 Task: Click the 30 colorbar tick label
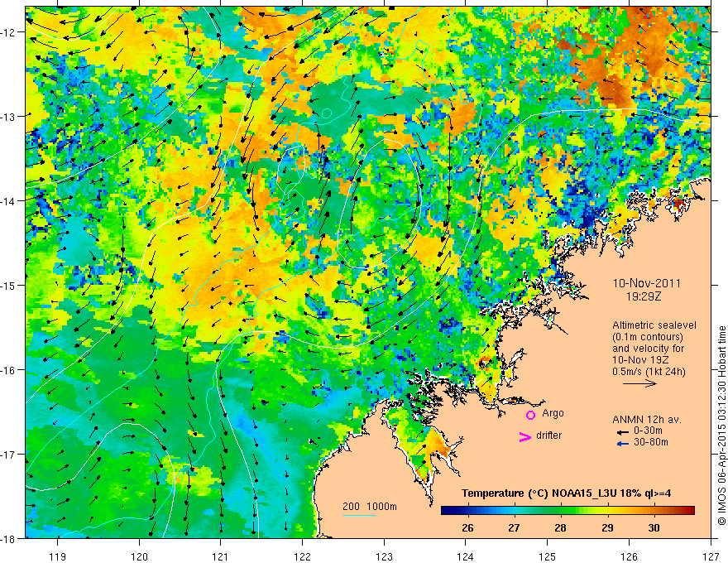point(654,527)
